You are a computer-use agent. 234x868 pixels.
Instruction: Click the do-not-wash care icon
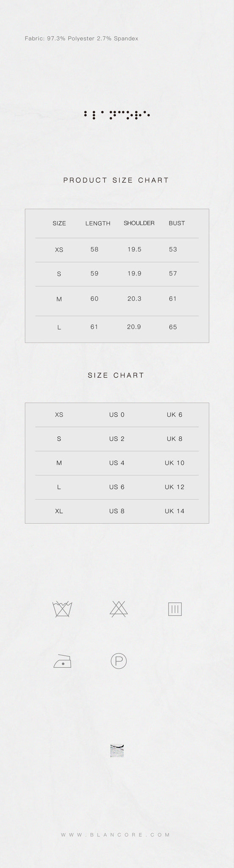tap(62, 609)
